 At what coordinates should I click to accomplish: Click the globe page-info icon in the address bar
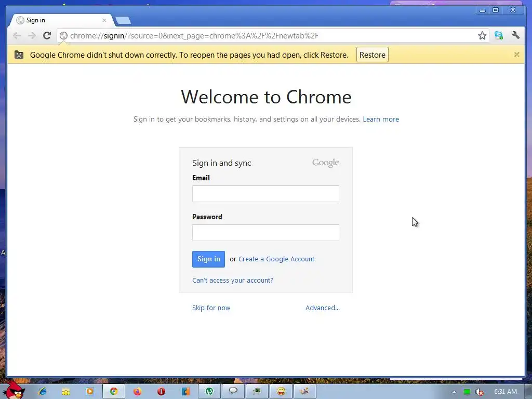[63, 36]
